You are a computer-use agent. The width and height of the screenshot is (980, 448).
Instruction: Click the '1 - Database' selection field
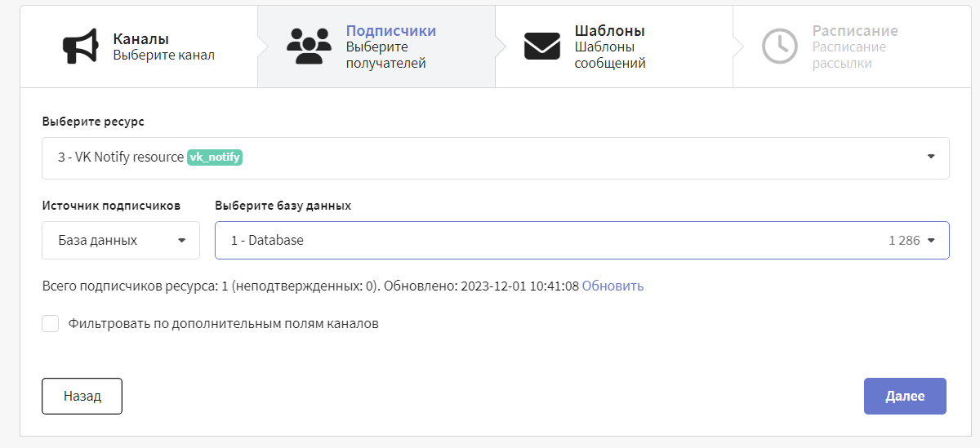point(582,241)
